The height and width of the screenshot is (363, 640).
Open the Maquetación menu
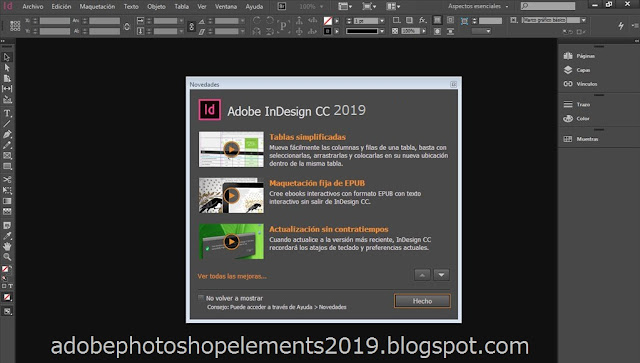97,7
